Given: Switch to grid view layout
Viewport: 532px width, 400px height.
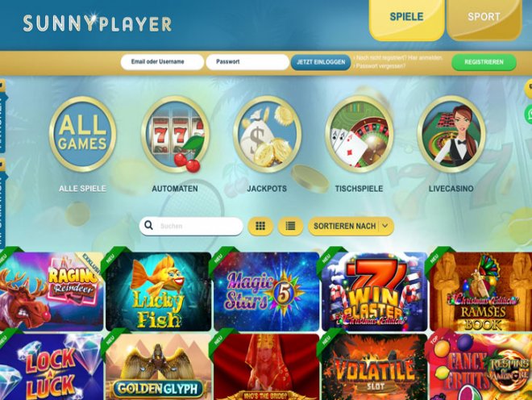Looking at the screenshot, I should (x=260, y=226).
